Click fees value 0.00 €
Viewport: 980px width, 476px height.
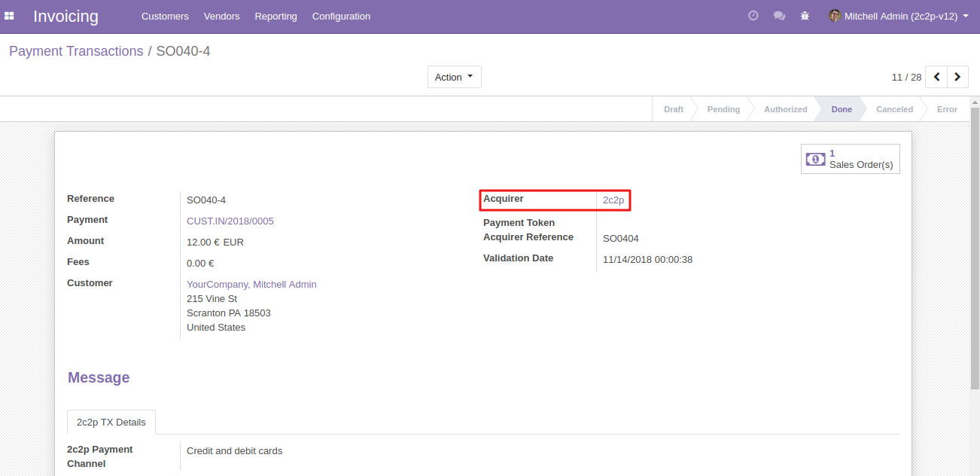pyautogui.click(x=200, y=263)
